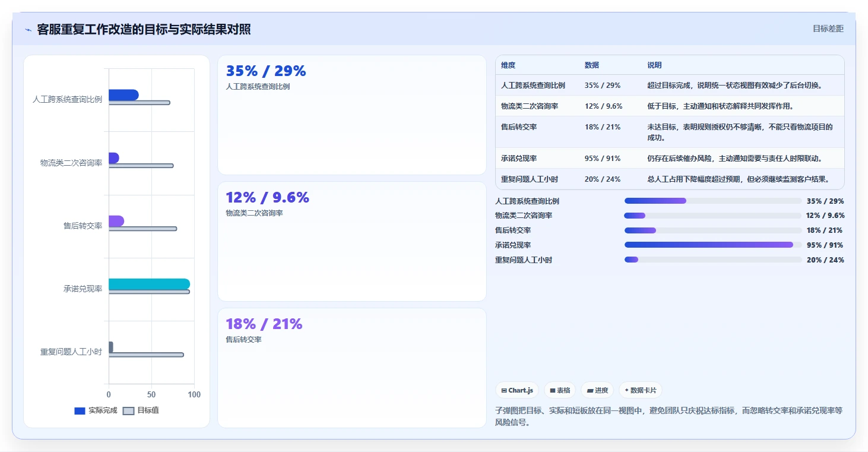
Task: Click the 目标差距 label in the header
Action: pos(828,29)
